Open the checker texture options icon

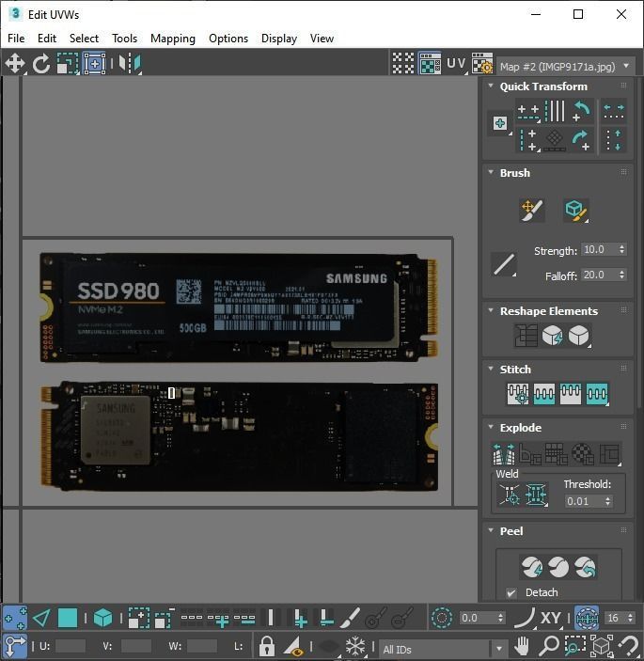(481, 63)
